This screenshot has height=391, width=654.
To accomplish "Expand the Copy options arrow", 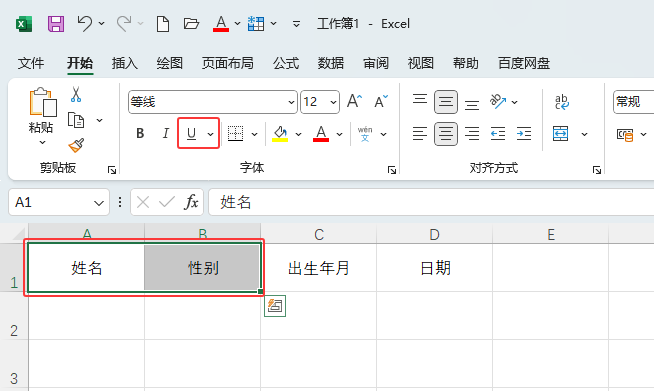I will click(100, 121).
